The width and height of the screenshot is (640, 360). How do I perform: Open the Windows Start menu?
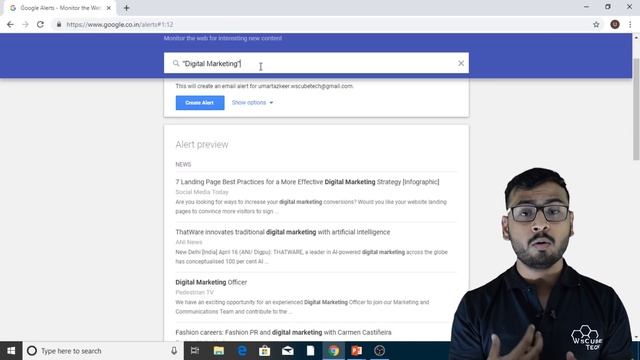(11, 351)
